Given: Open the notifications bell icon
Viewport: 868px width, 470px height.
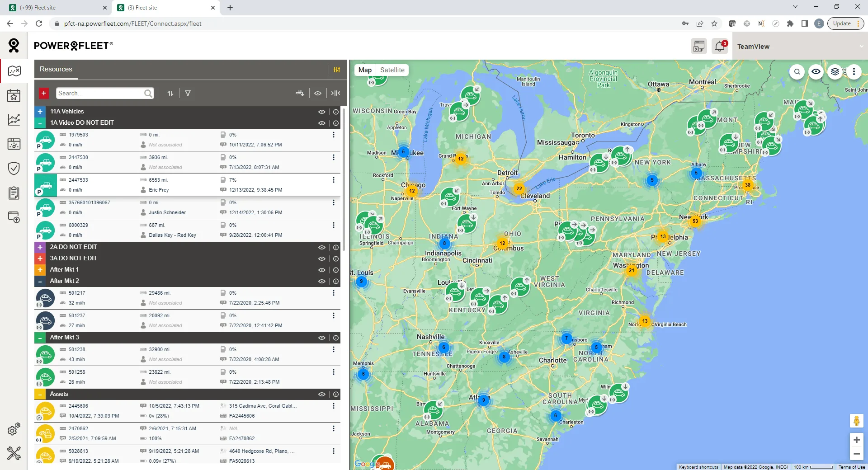Looking at the screenshot, I should tap(719, 46).
